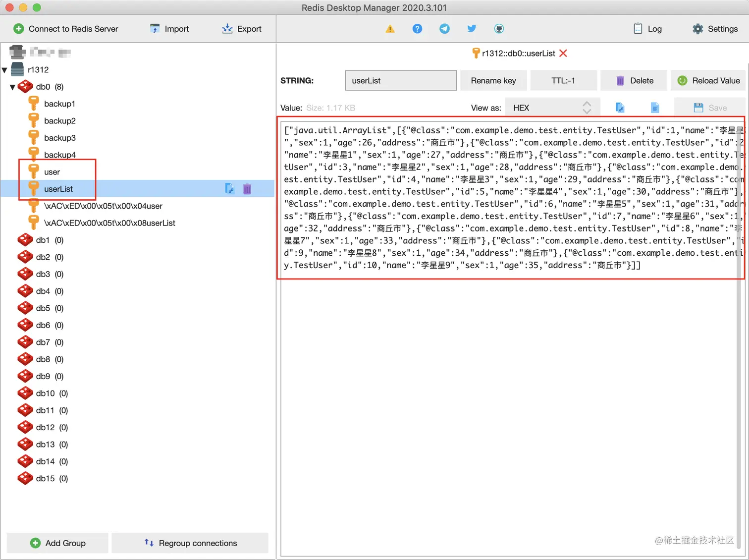Click the TTL:-1 button
Image resolution: width=749 pixels, height=560 pixels.
tap(563, 80)
